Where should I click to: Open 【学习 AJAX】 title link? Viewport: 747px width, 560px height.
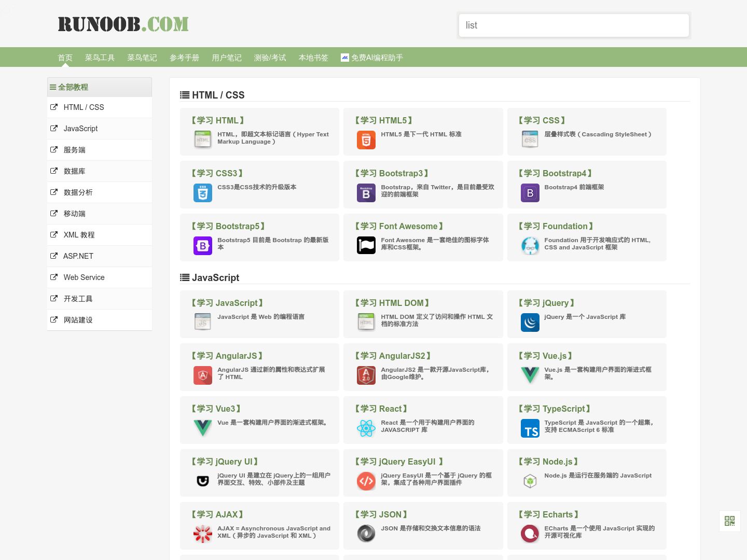click(217, 514)
